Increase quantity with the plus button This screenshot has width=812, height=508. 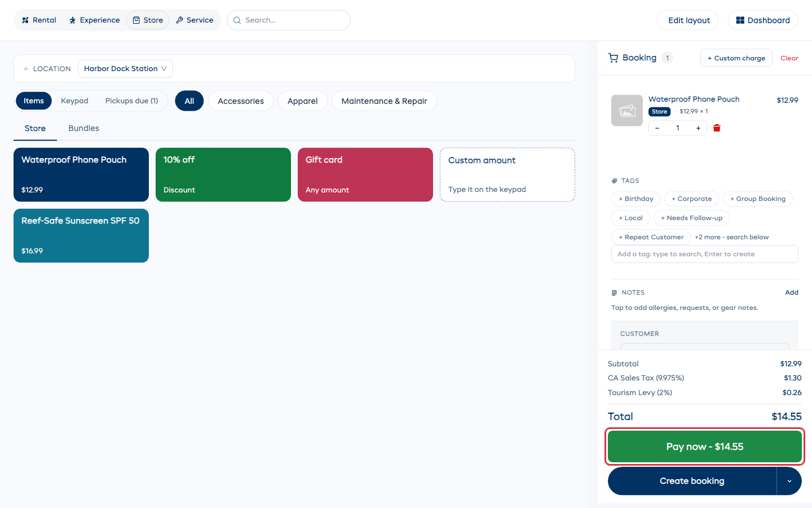698,128
